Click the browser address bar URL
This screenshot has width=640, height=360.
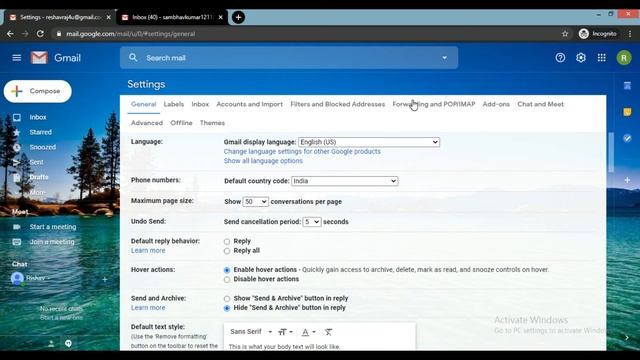(131, 34)
